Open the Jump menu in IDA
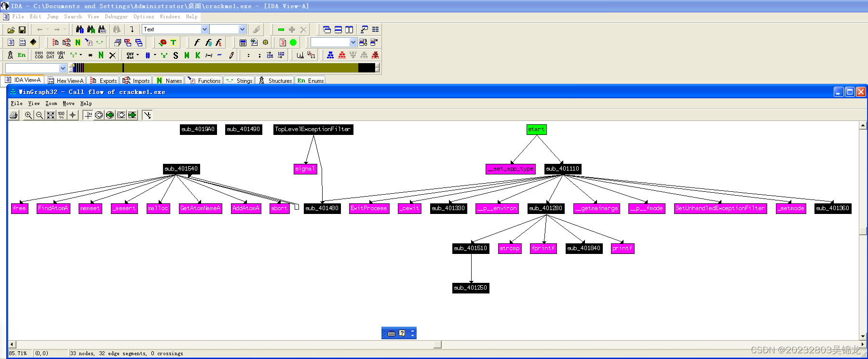868x359 pixels. (53, 17)
